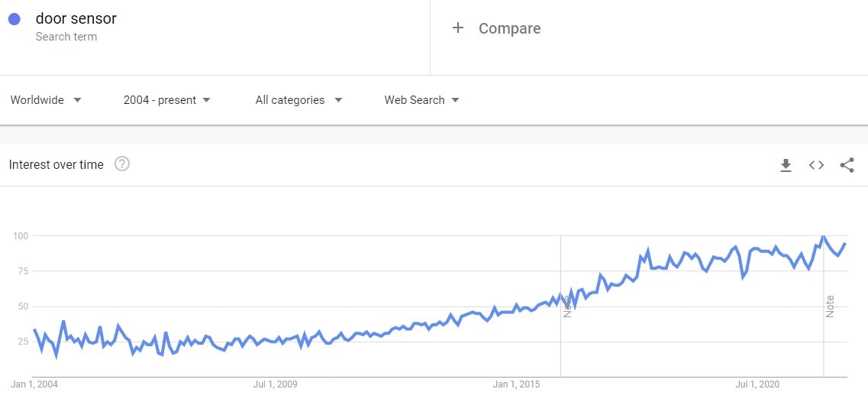Click the Jan 1, 2004 axis label
868x402 pixels.
coord(34,384)
